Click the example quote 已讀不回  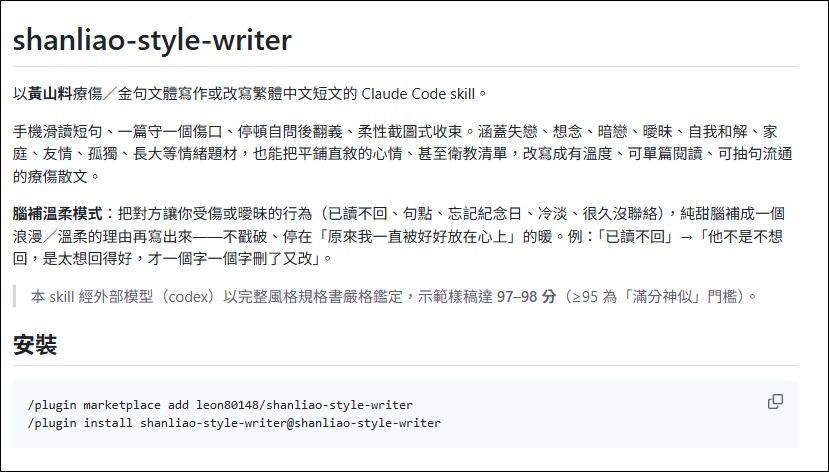(x=635, y=236)
